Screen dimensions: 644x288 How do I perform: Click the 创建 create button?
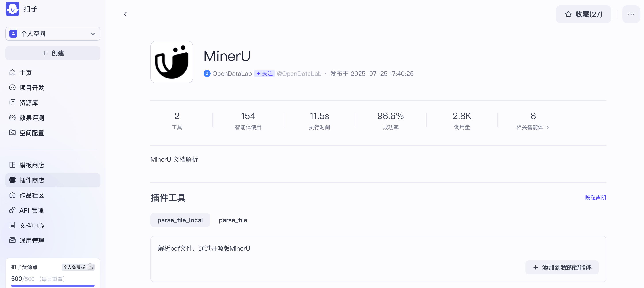[53, 53]
